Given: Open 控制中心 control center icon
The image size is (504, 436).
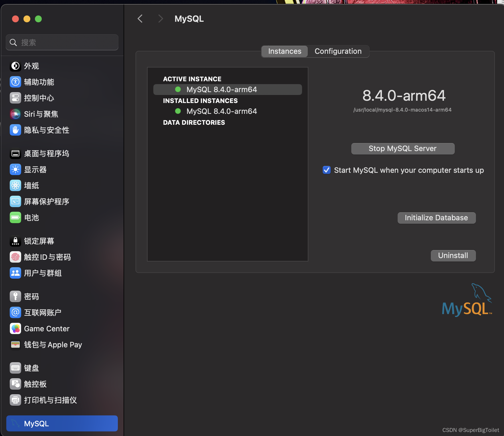Looking at the screenshot, I should click(x=15, y=98).
